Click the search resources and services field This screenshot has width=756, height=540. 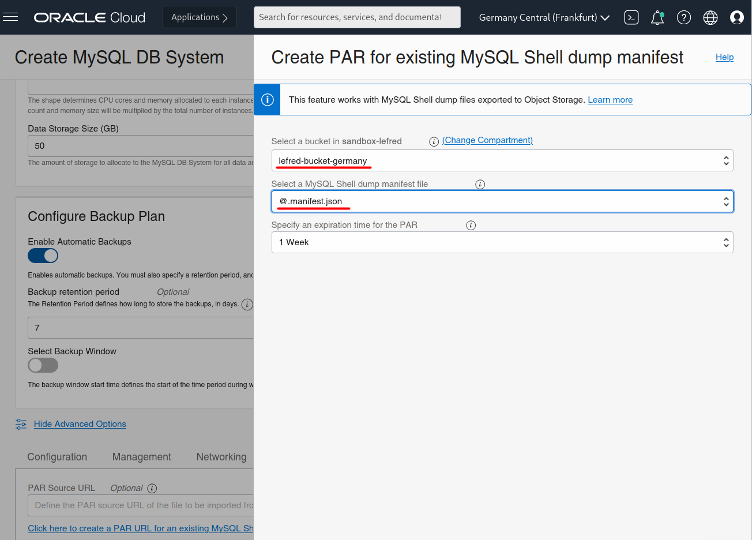pyautogui.click(x=357, y=17)
